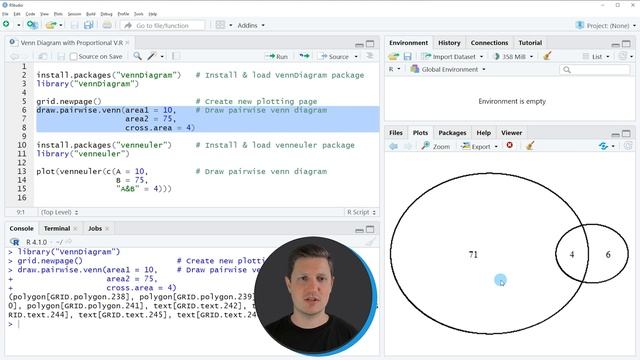640x360 pixels.
Task: Clear environment objects with the broom icon
Action: (x=547, y=56)
